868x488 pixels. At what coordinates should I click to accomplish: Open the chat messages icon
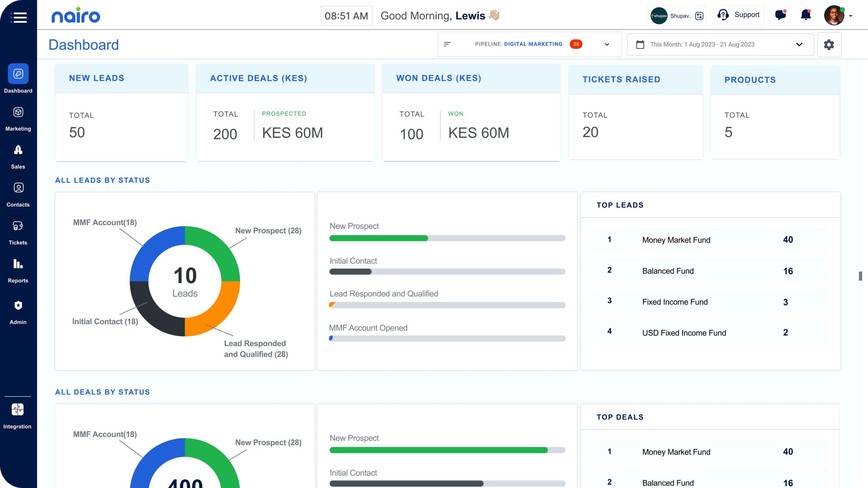click(x=781, y=15)
